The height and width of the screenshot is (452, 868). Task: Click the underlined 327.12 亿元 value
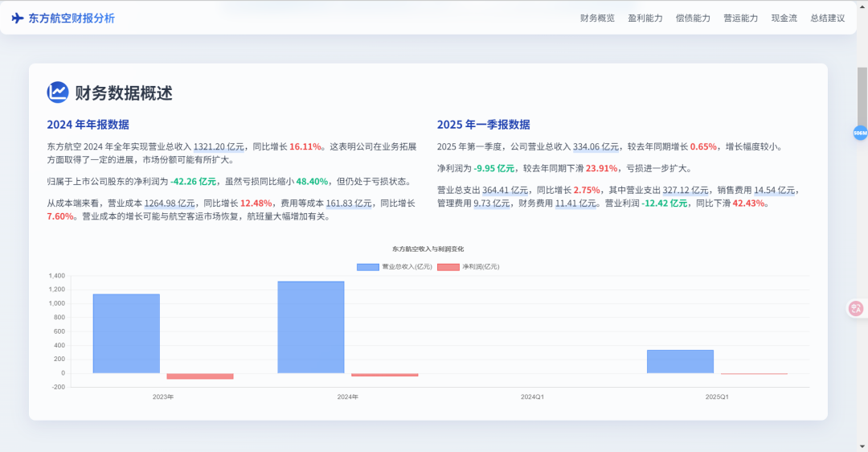686,190
